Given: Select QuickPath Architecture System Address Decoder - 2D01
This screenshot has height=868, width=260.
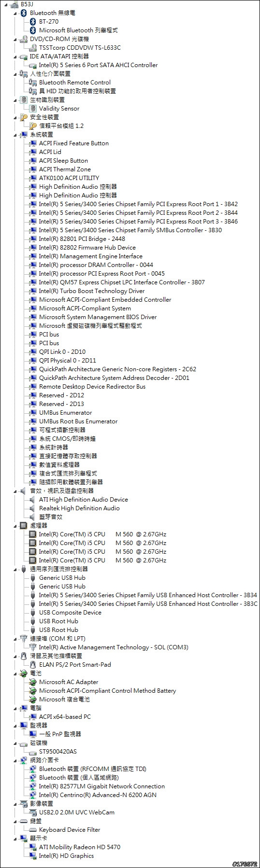Looking at the screenshot, I should tap(114, 378).
